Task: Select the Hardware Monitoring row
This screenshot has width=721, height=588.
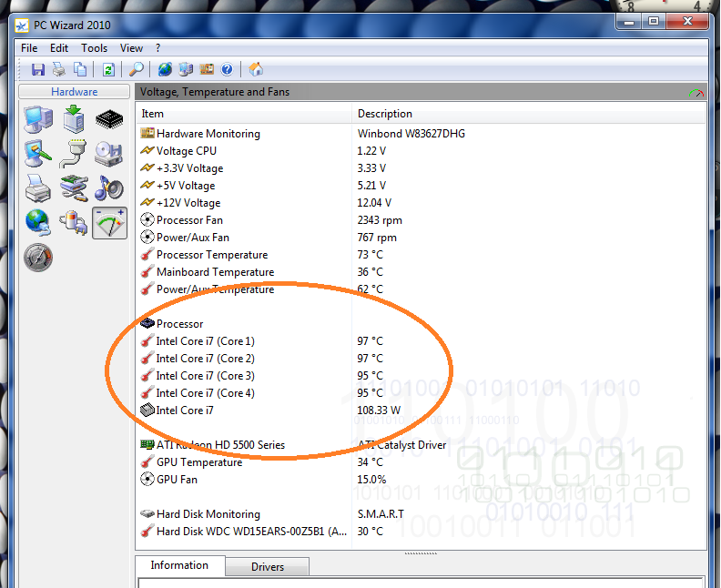Action: click(421, 133)
